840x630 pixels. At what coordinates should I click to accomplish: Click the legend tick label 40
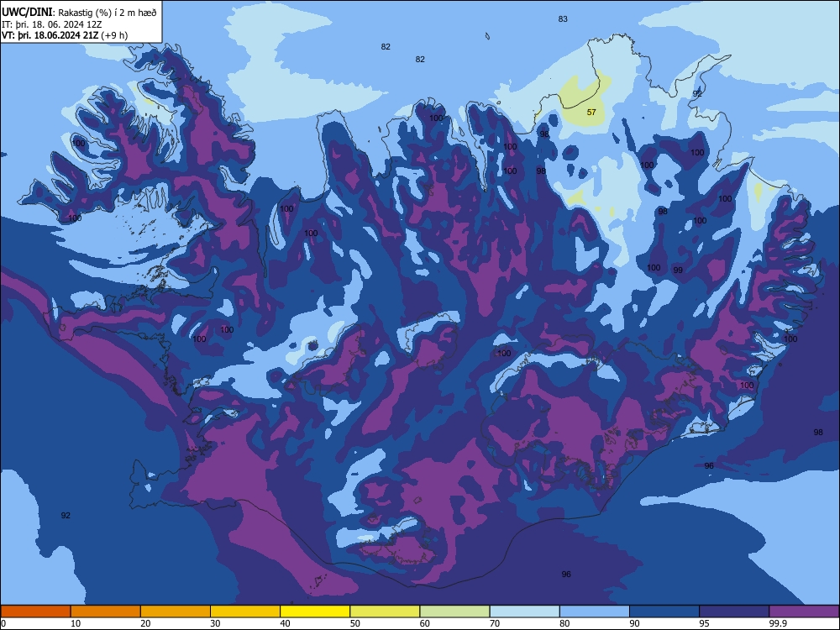coord(286,623)
